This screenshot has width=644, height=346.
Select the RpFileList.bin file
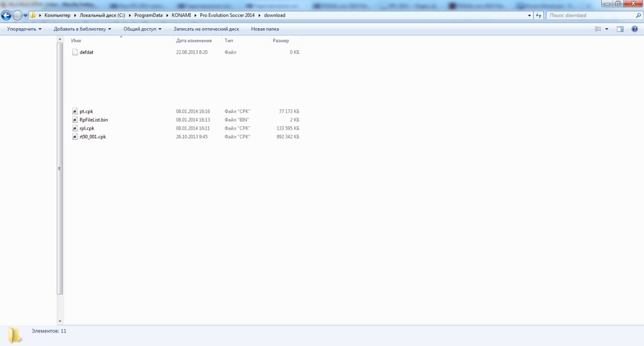[93, 120]
